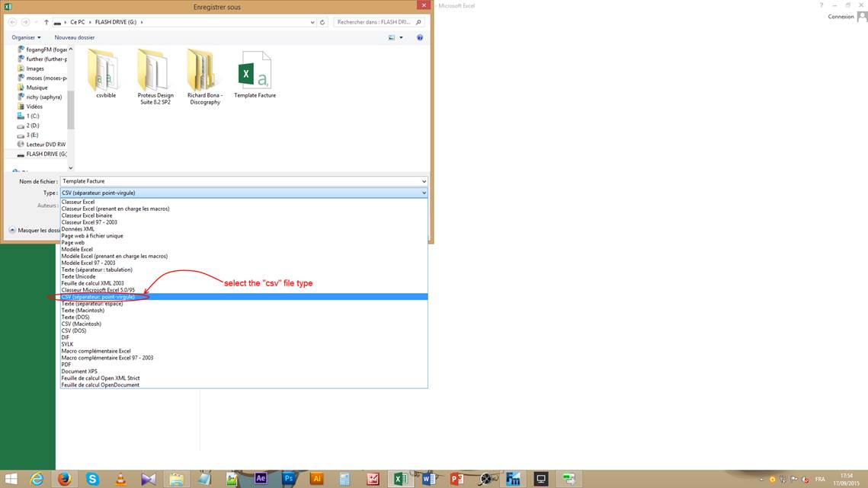This screenshot has width=868, height=488.
Task: Open Firefox from the taskbar
Action: 64,479
